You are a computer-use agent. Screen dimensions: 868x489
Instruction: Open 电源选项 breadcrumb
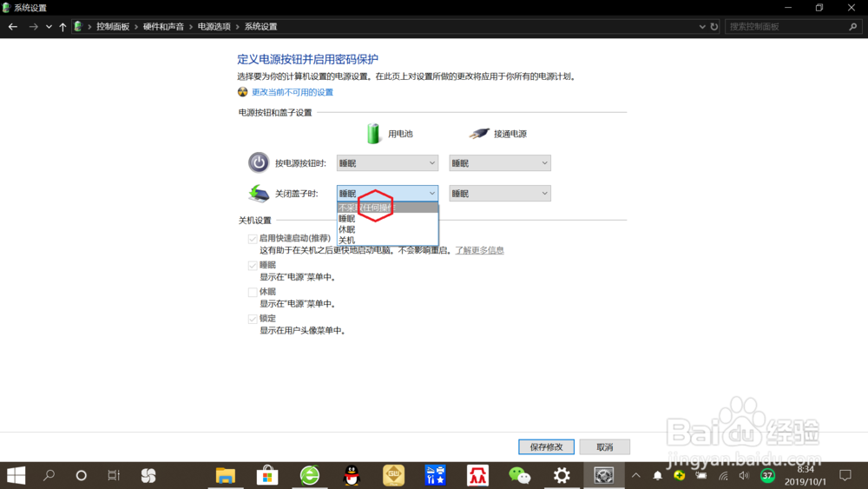click(x=214, y=27)
